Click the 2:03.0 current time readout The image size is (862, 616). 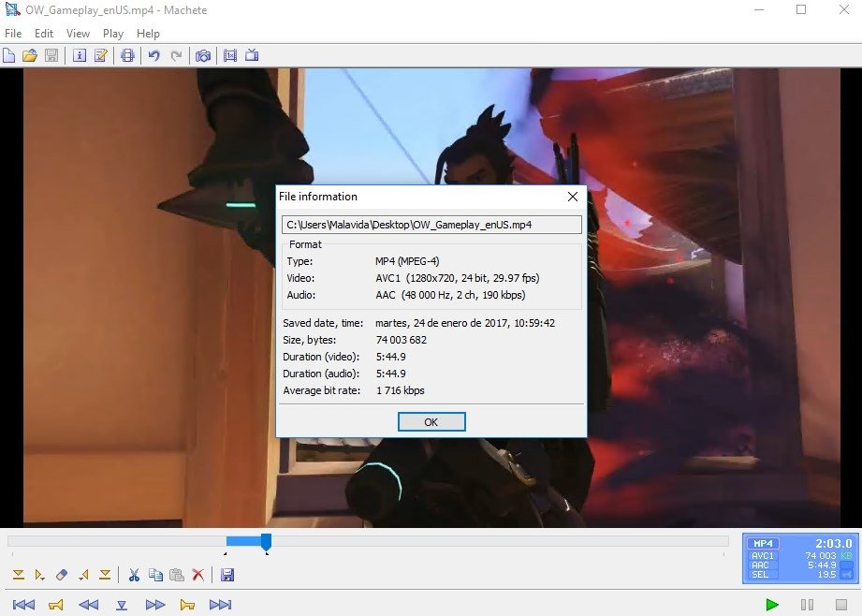pos(833,543)
